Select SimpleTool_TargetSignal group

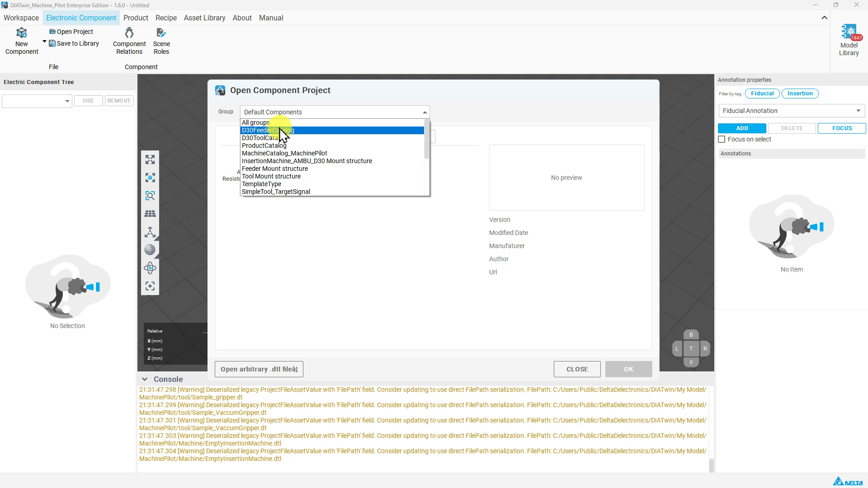pyautogui.click(x=332, y=192)
